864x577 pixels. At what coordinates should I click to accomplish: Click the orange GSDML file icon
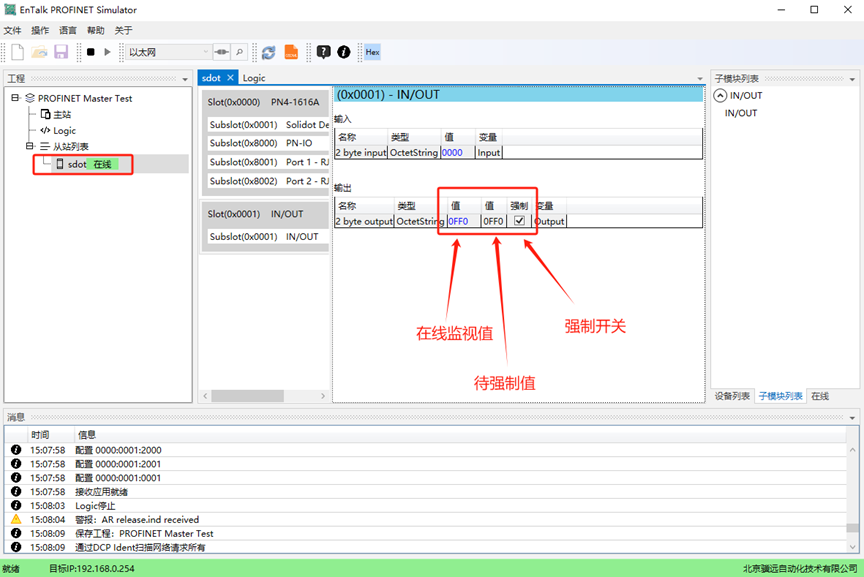(291, 52)
